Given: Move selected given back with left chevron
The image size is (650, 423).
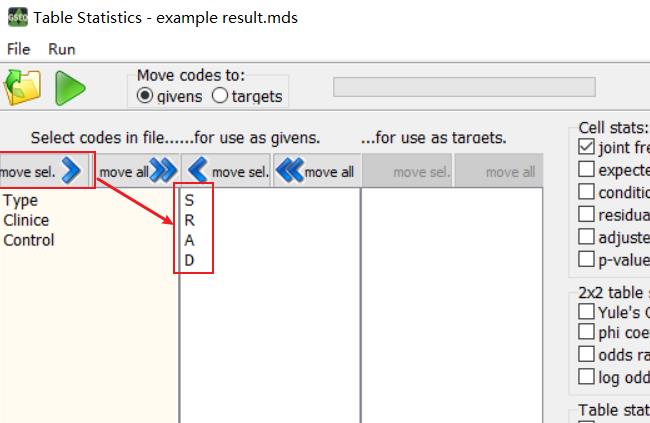Looking at the screenshot, I should pos(226,171).
